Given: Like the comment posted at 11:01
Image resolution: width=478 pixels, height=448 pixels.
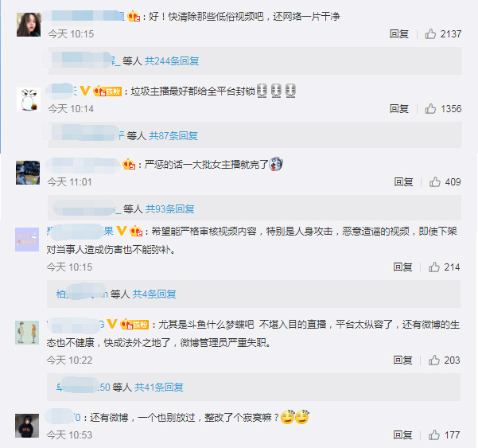Looking at the screenshot, I should click(x=435, y=181).
